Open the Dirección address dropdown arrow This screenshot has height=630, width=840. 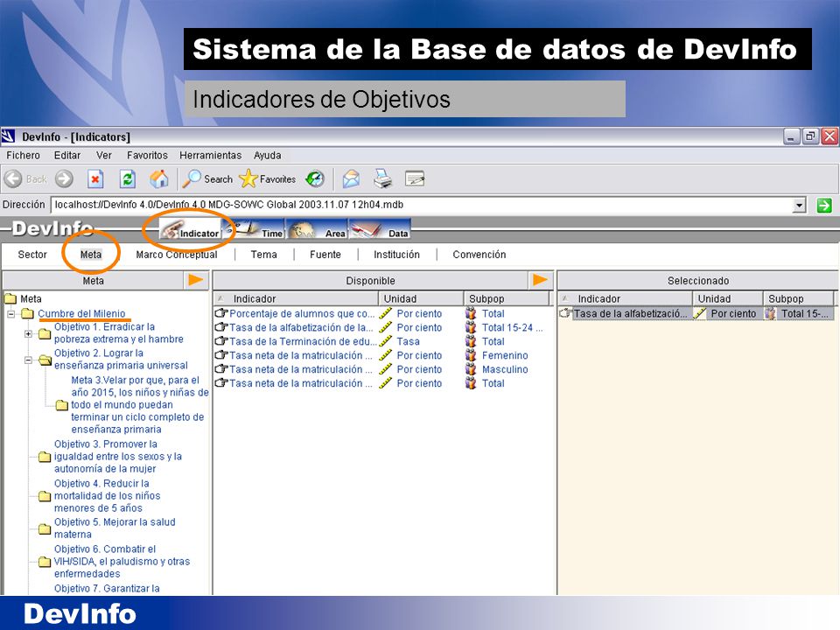click(799, 205)
